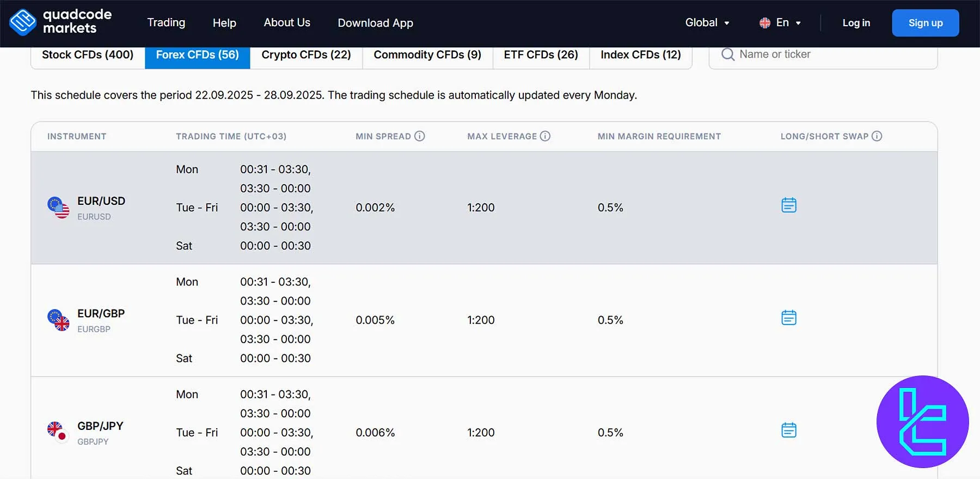The image size is (980, 479).
Task: Click the search magnifier icon
Action: [x=727, y=54]
